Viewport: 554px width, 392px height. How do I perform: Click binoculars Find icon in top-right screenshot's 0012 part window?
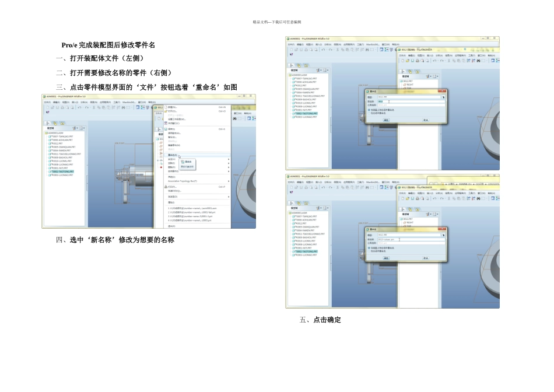pyautogui.click(x=478, y=61)
